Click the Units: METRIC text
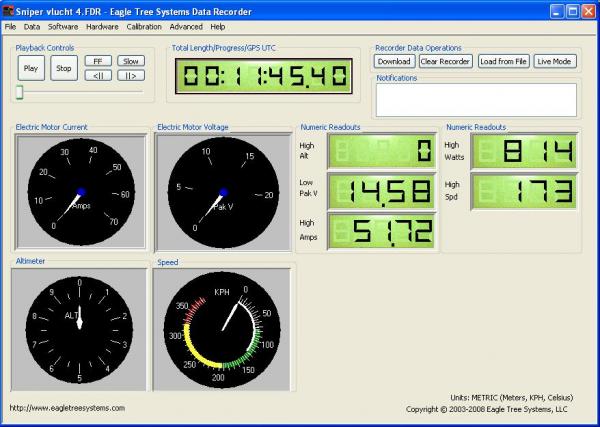Viewport: 600px width, 427px height. pyautogui.click(x=512, y=398)
